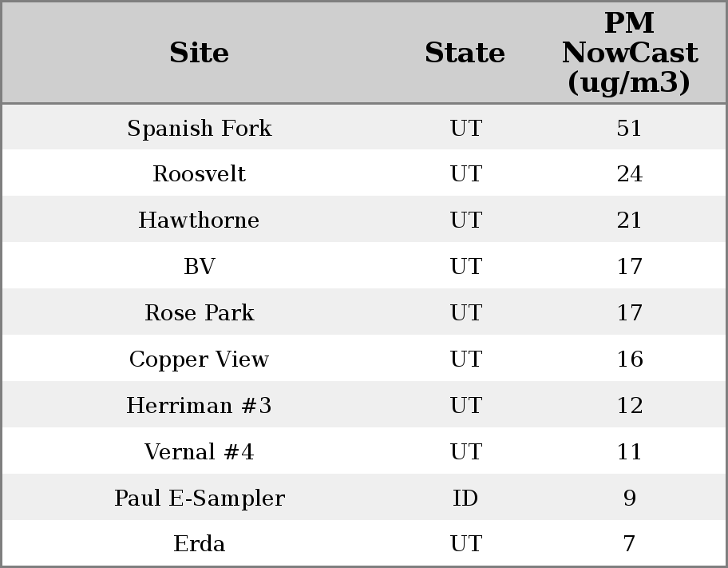The image size is (728, 568).
Task: Click the State column header
Action: (465, 53)
